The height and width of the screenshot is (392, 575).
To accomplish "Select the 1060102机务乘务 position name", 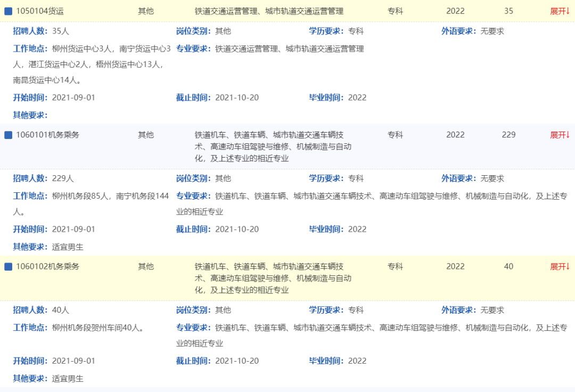I will (47, 267).
